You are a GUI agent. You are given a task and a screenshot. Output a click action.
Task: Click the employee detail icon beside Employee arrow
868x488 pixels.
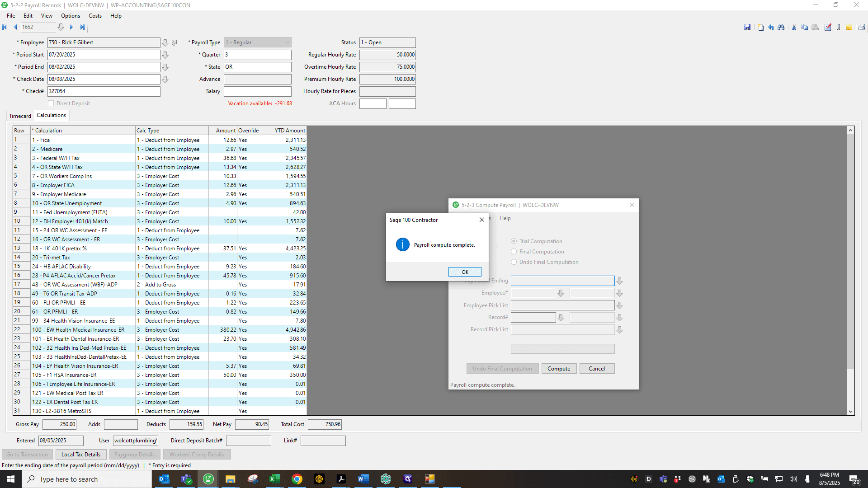pyautogui.click(x=175, y=42)
